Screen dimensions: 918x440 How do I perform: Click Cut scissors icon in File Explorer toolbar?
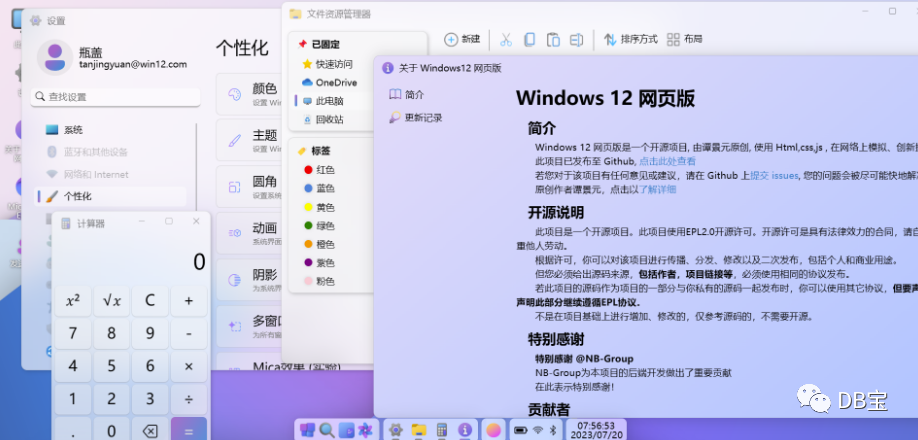point(506,40)
